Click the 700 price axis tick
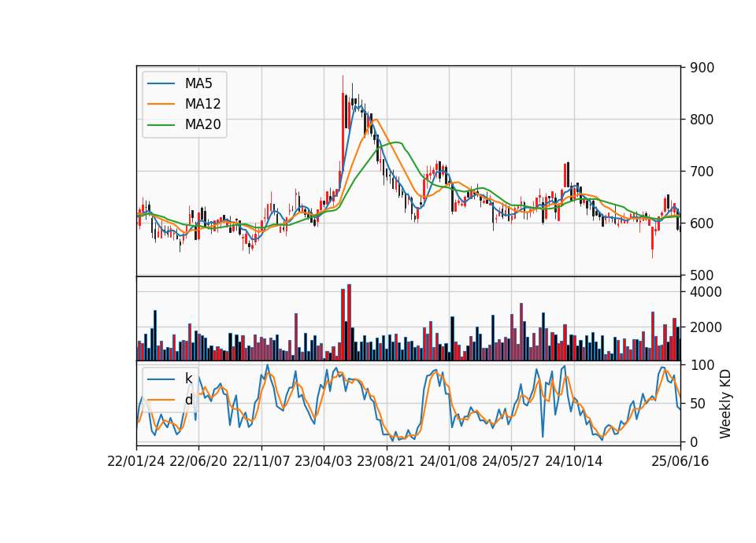Image resolution: width=756 pixels, height=543 pixels. pyautogui.click(x=702, y=172)
